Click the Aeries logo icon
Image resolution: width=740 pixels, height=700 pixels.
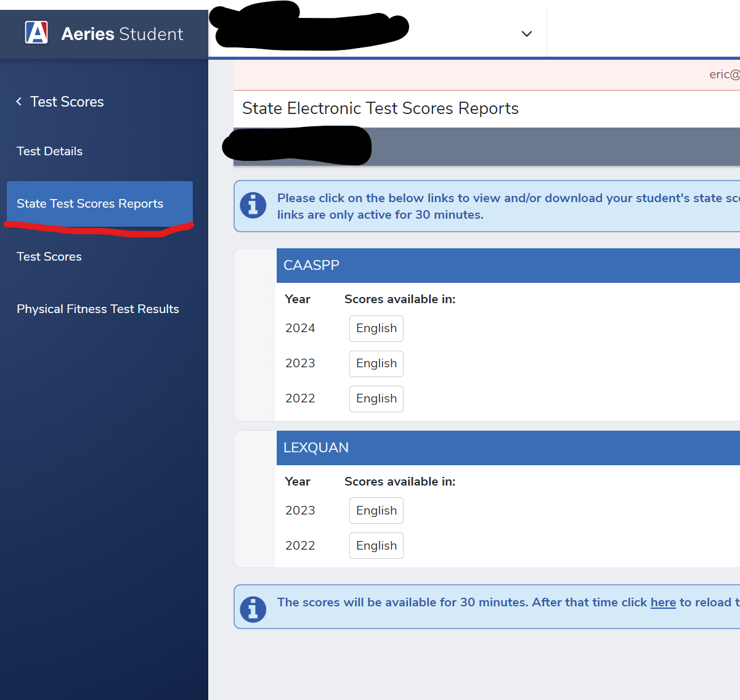click(x=36, y=33)
